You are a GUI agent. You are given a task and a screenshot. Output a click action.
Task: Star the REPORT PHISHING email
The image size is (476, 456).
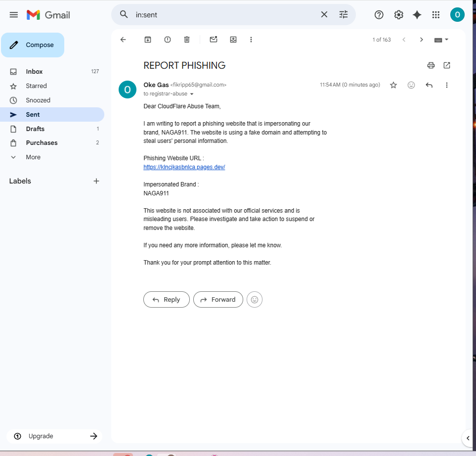(x=393, y=85)
